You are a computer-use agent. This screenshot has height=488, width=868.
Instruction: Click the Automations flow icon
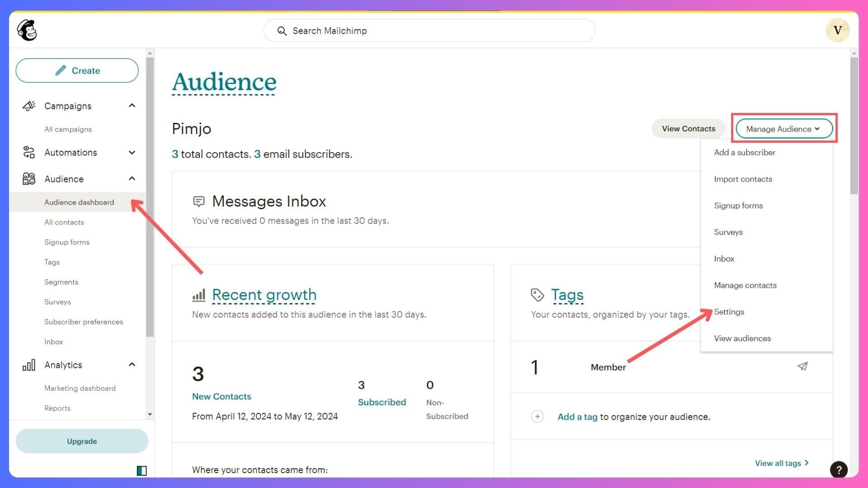(x=29, y=152)
